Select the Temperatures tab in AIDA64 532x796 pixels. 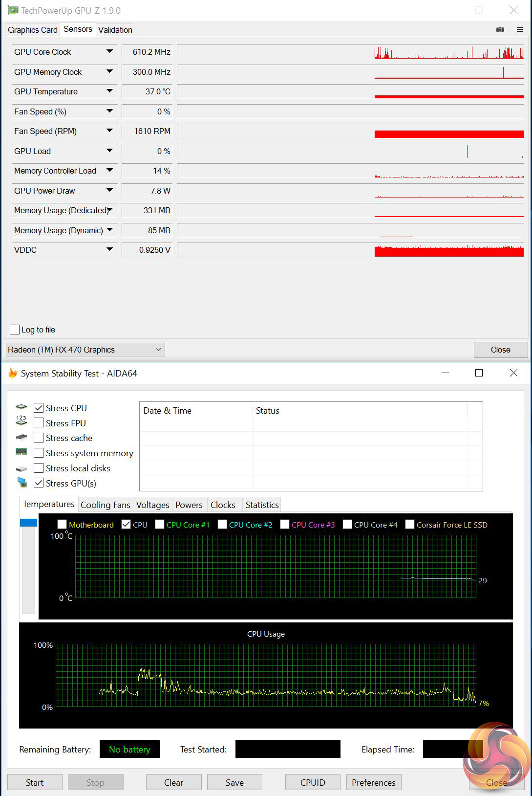tap(48, 504)
